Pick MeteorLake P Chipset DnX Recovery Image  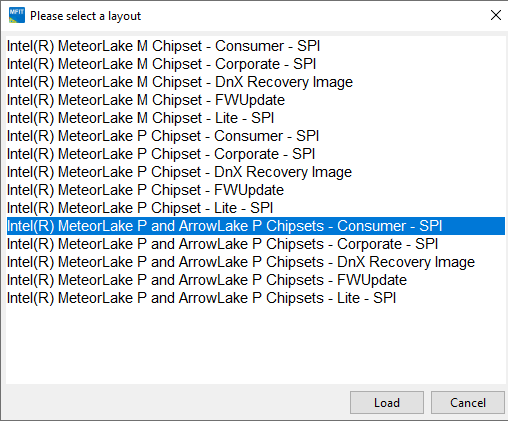point(256,172)
